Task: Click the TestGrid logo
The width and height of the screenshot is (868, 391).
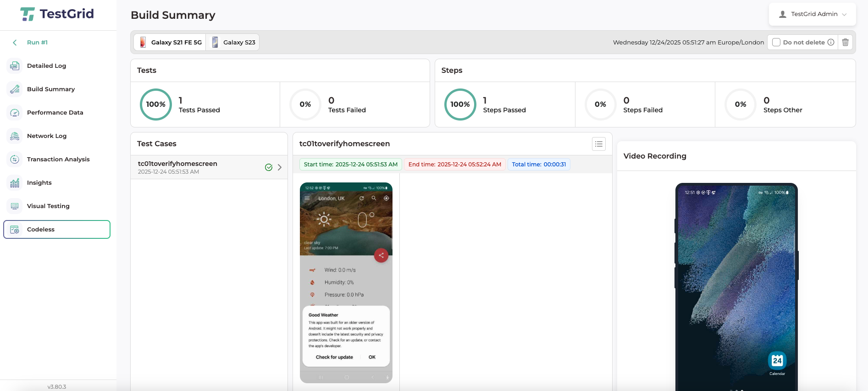Action: [57, 14]
